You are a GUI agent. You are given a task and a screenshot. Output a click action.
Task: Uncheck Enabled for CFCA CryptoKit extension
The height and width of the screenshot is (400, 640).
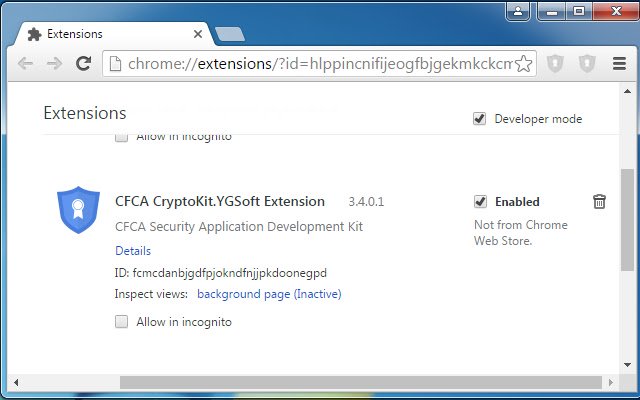tap(480, 202)
